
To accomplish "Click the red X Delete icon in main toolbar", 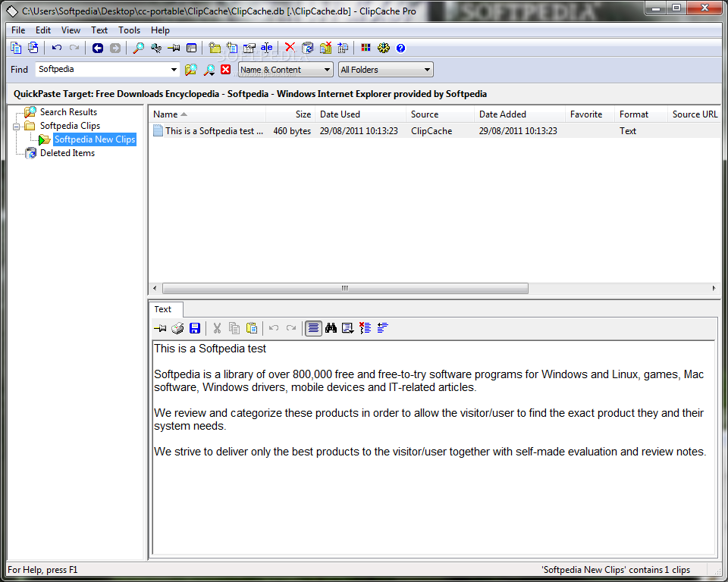I will coord(290,47).
